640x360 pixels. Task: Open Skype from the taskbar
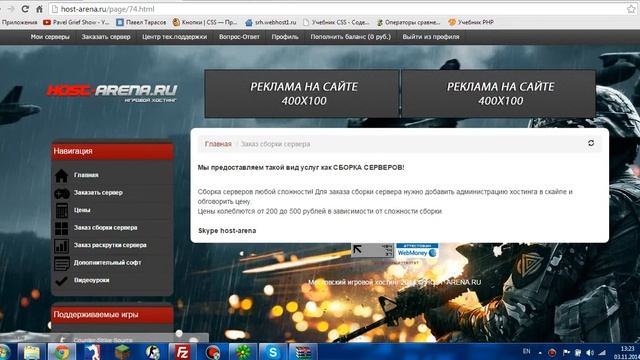[x=273, y=352]
